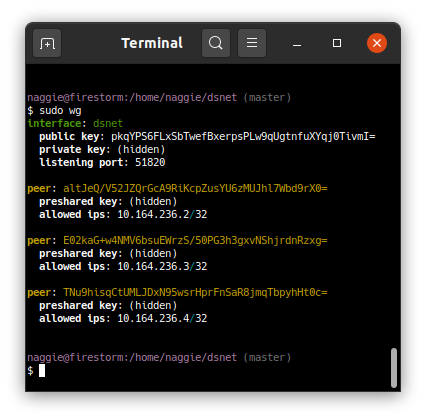Click the Terminal title text
Image resolution: width=426 pixels, height=420 pixels.
[152, 43]
